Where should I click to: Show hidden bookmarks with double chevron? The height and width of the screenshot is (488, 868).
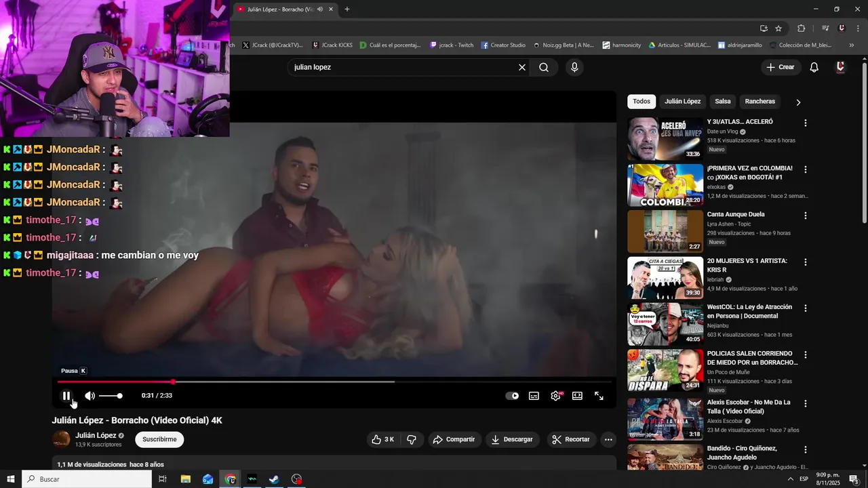click(x=852, y=45)
